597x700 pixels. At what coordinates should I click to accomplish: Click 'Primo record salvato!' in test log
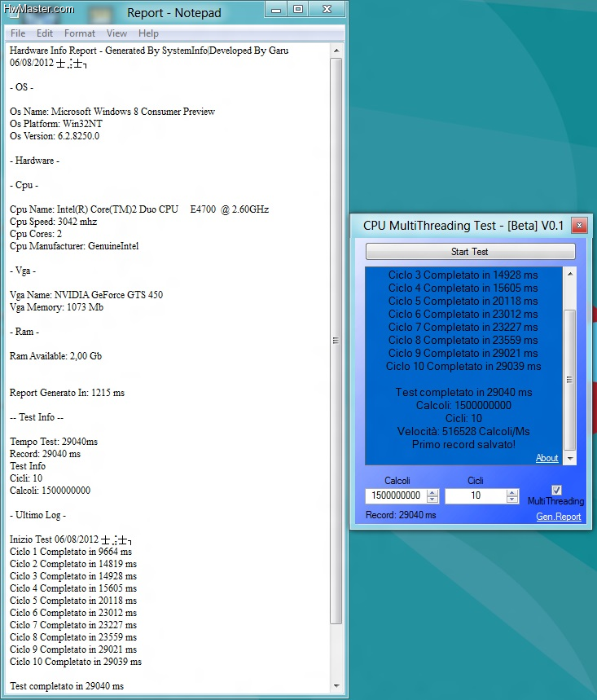pos(463,444)
